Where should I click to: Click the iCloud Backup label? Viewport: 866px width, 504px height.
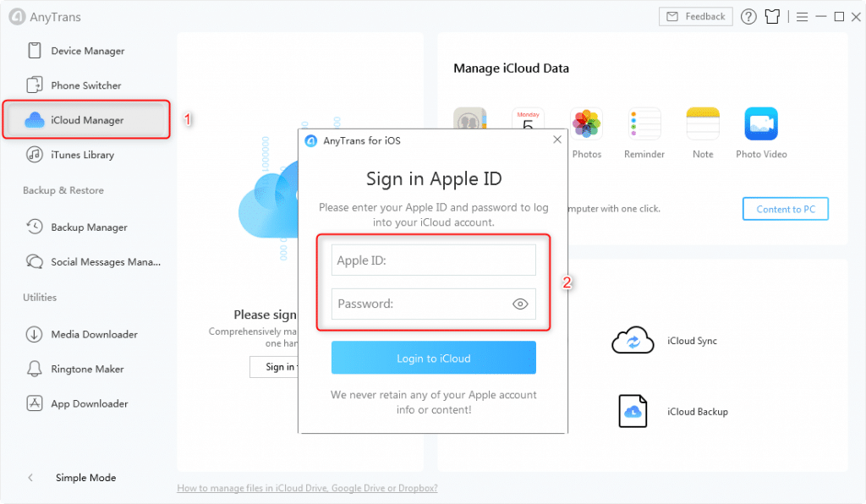coord(698,412)
